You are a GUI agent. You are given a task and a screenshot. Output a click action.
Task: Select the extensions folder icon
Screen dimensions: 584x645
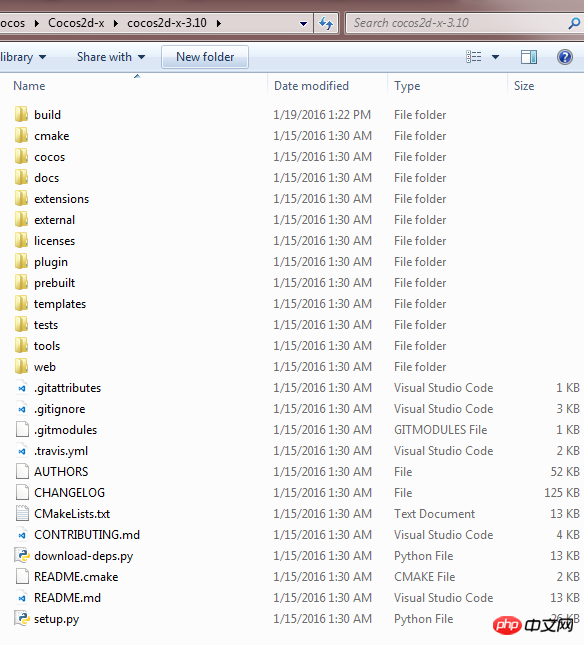(21, 198)
